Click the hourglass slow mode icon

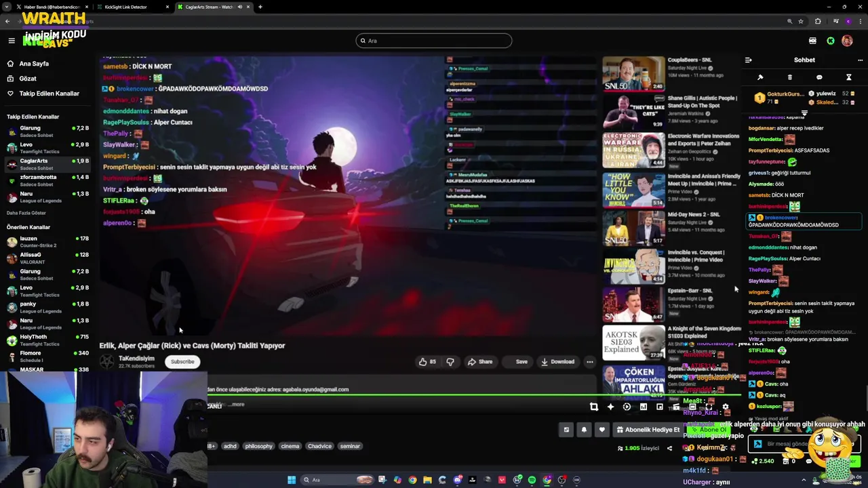pyautogui.click(x=848, y=77)
